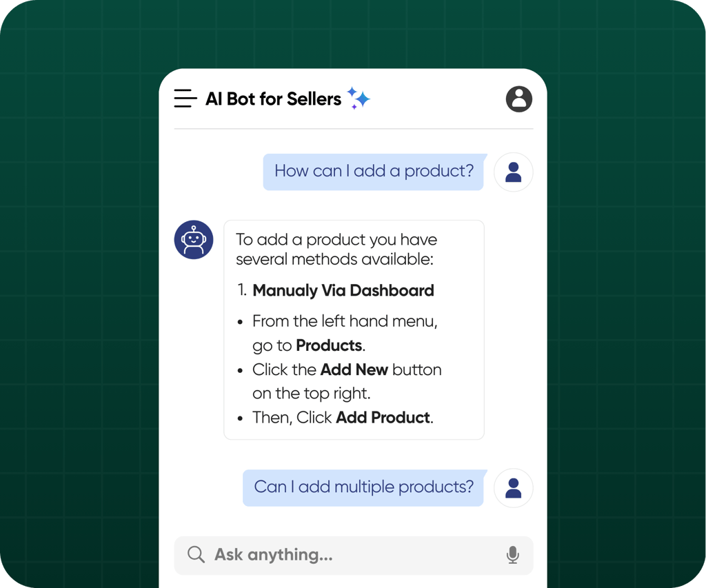Click the robot chatbot avatar
Screen dimensions: 706x588
click(194, 239)
